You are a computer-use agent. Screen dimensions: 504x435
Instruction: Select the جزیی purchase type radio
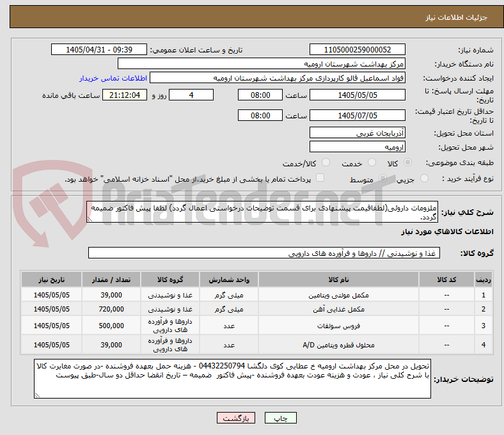(424, 178)
